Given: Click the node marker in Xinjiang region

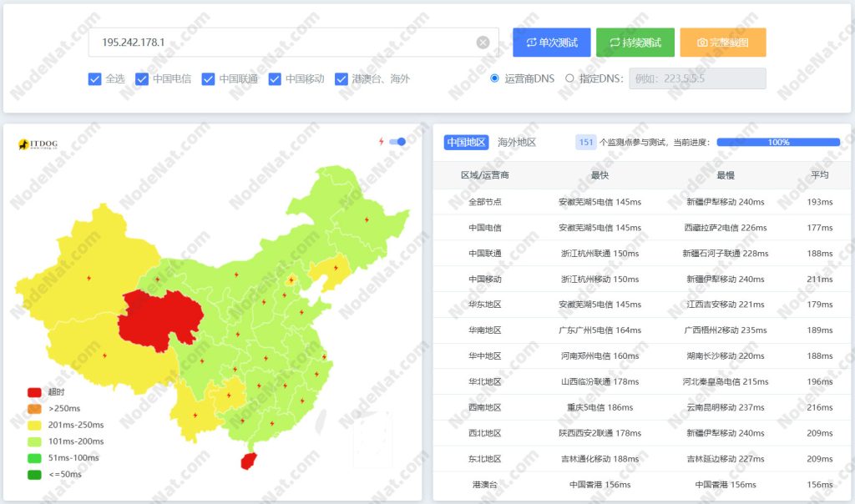Looking at the screenshot, I should (89, 278).
